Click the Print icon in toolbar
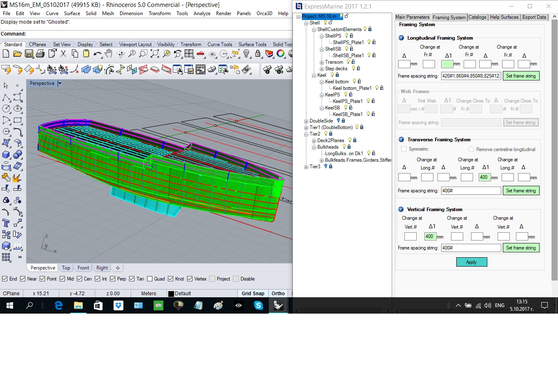Viewport: 558px width, 392px height. coord(40,54)
